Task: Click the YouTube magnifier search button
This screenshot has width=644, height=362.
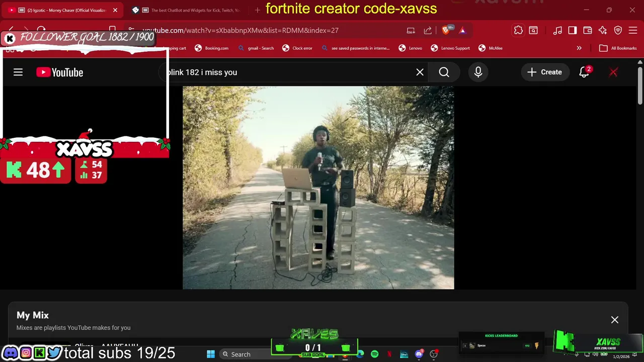Action: (444, 72)
